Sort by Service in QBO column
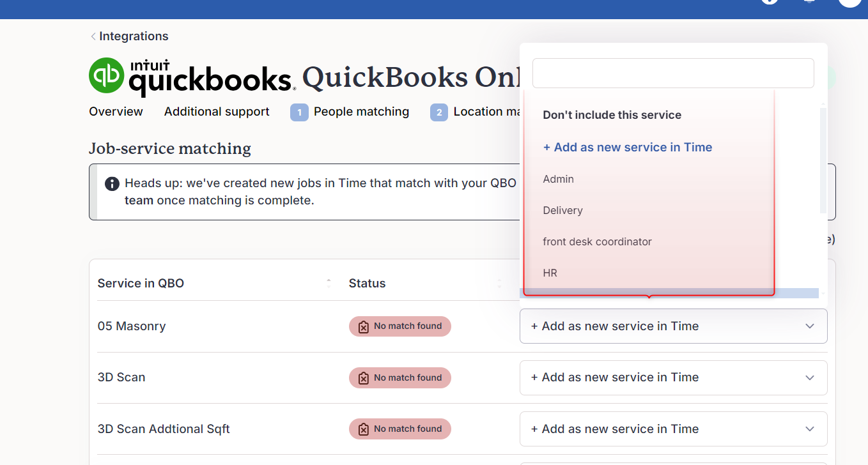The image size is (868, 465). 329,283
